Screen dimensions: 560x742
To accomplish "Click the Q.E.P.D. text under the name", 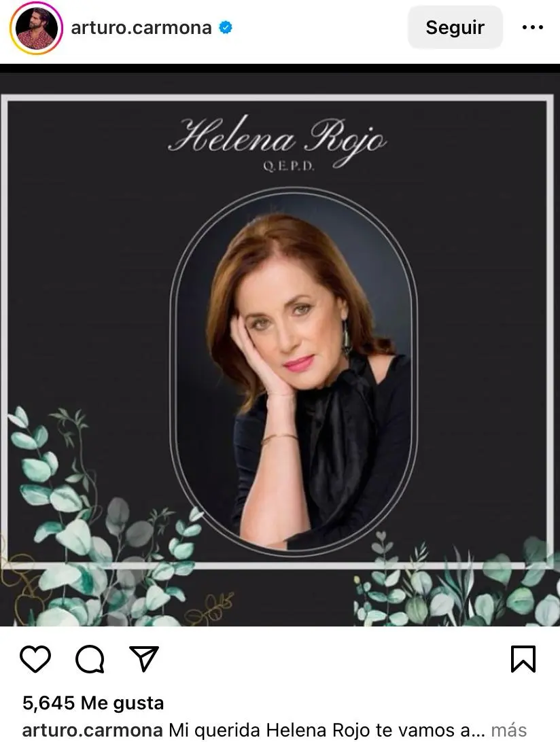I will [289, 166].
